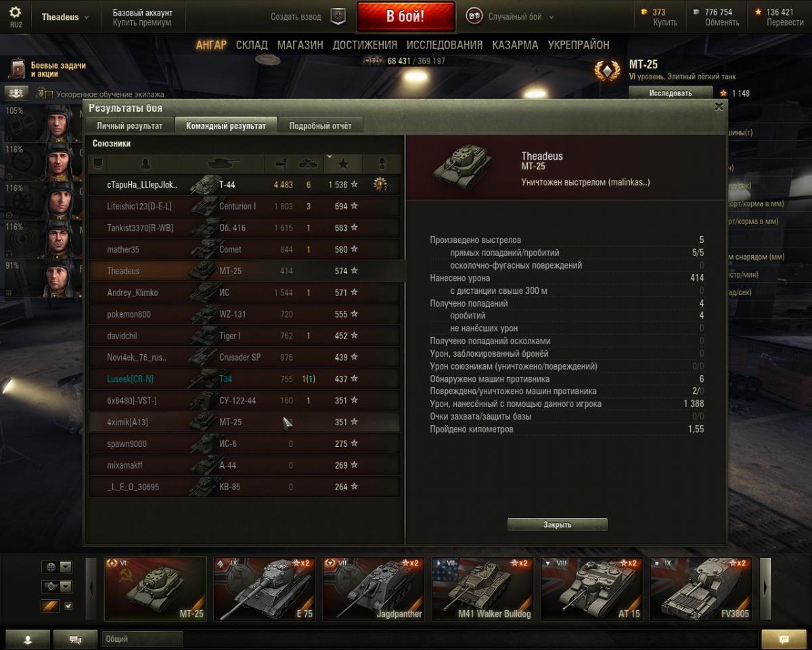The image size is (812, 650).
Task: Switch to the Личный результат tab
Action: pos(129,126)
